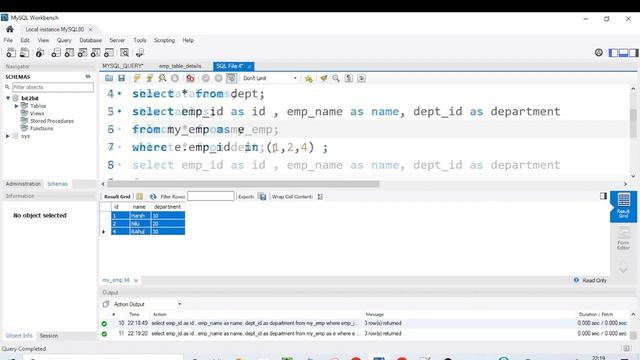Toggle word wrapping in the editor
This screenshot has height=360, width=640.
[x=361, y=78]
